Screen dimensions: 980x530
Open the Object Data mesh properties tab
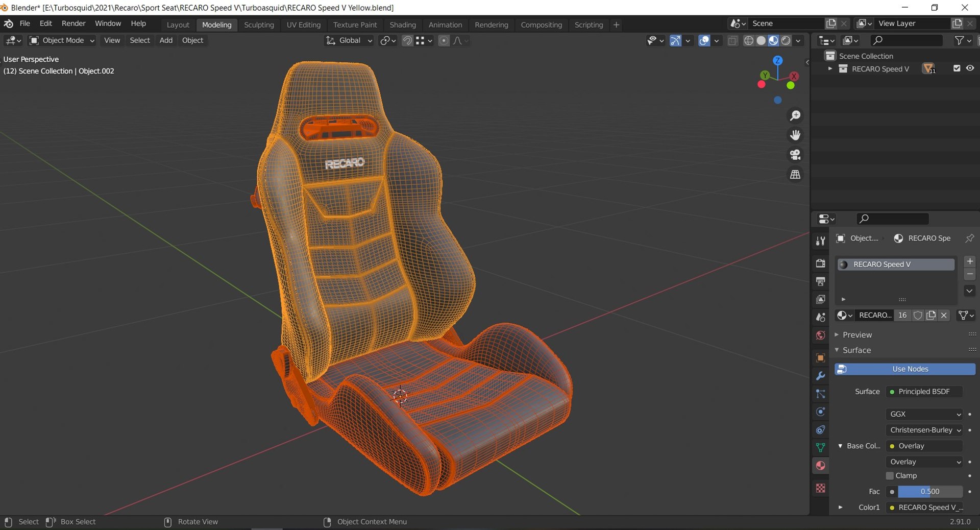pos(820,448)
